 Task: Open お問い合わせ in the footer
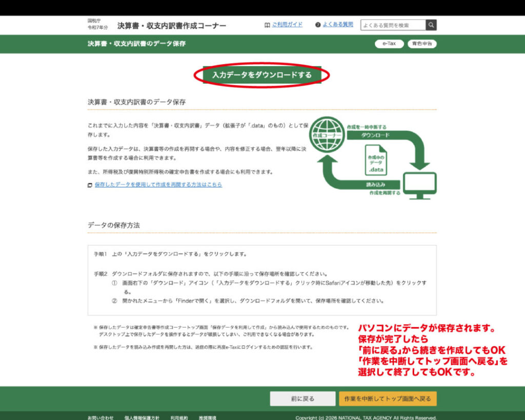pyautogui.click(x=100, y=417)
